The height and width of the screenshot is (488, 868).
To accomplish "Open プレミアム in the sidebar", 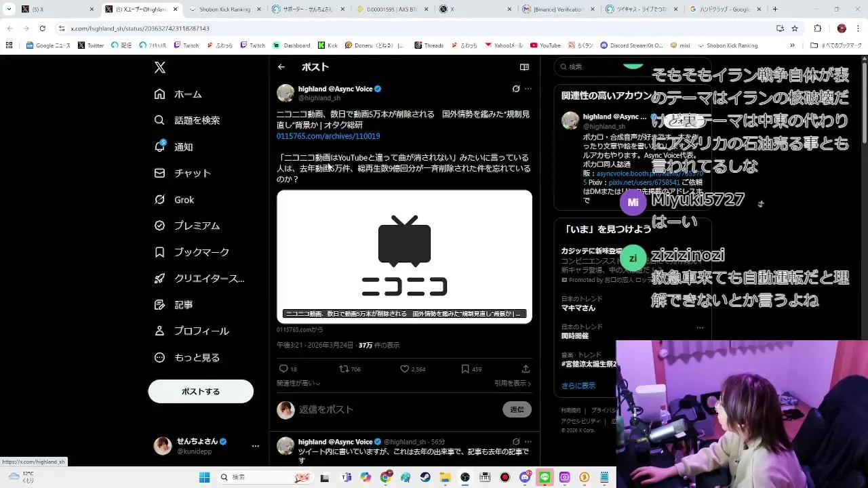I will point(187,226).
